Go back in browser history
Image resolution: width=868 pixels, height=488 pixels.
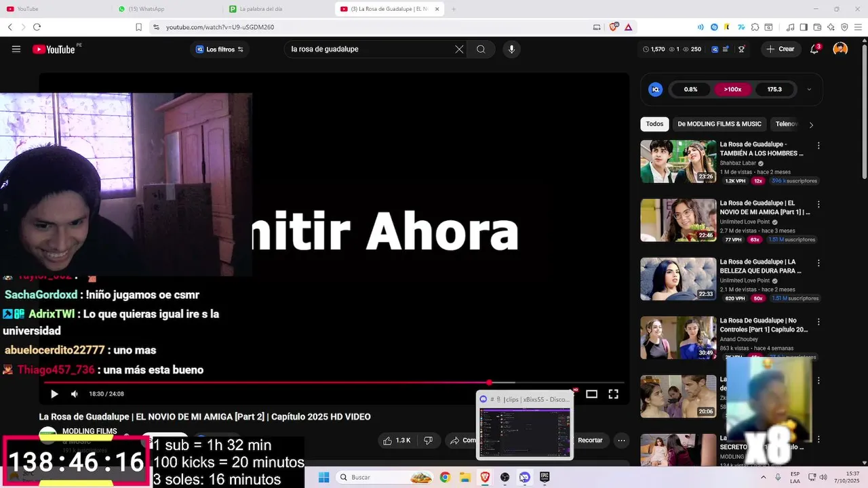pos(9,27)
